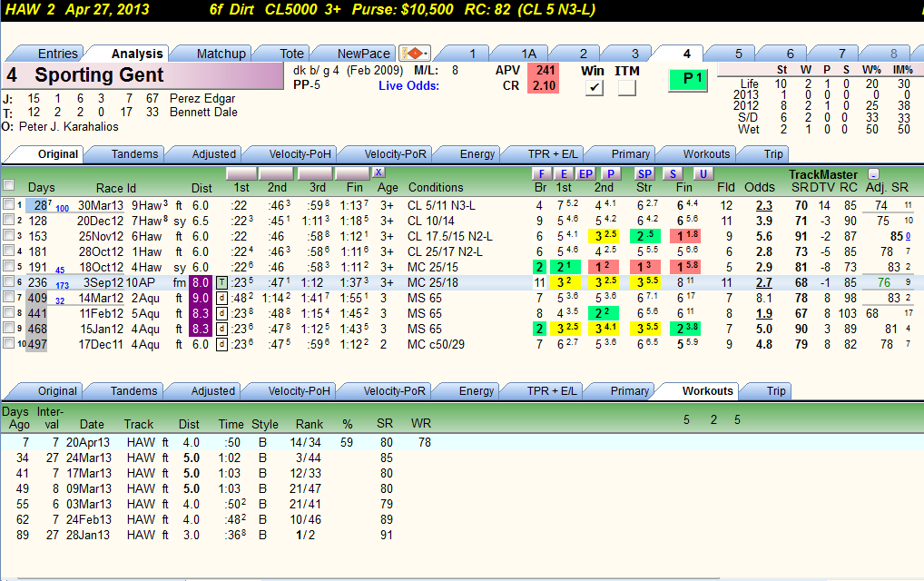Click the Sporting Gent horse name header
The width and height of the screenshot is (924, 581).
143,75
